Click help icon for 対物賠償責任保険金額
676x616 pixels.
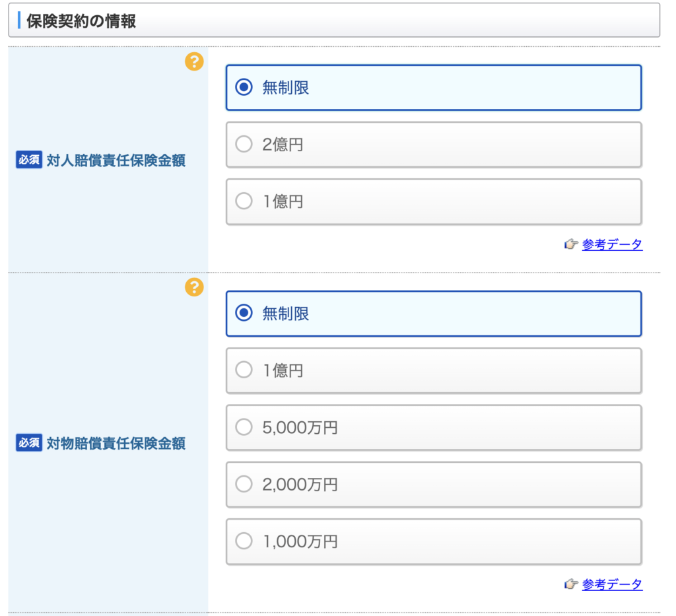(194, 287)
